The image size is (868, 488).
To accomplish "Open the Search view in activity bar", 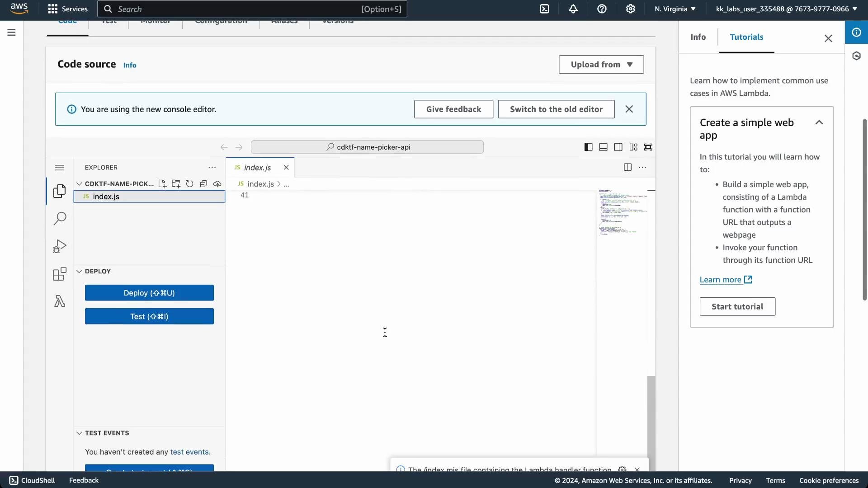I will [x=60, y=219].
